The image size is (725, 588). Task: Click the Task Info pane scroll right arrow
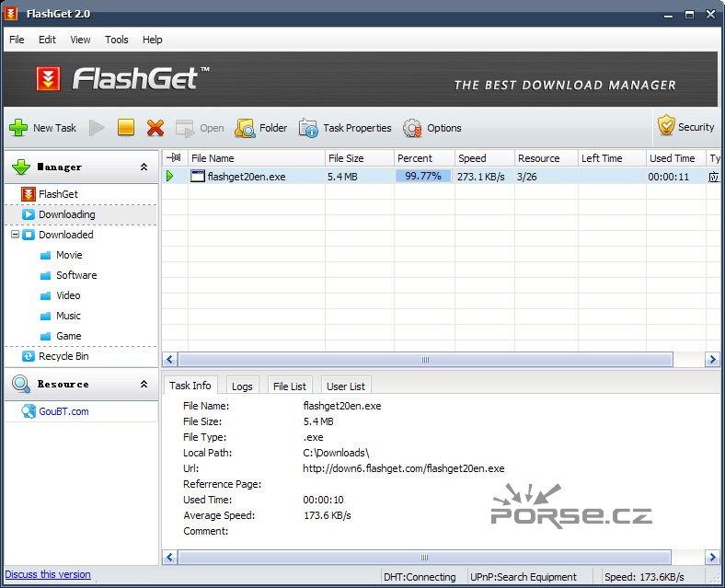click(712, 557)
